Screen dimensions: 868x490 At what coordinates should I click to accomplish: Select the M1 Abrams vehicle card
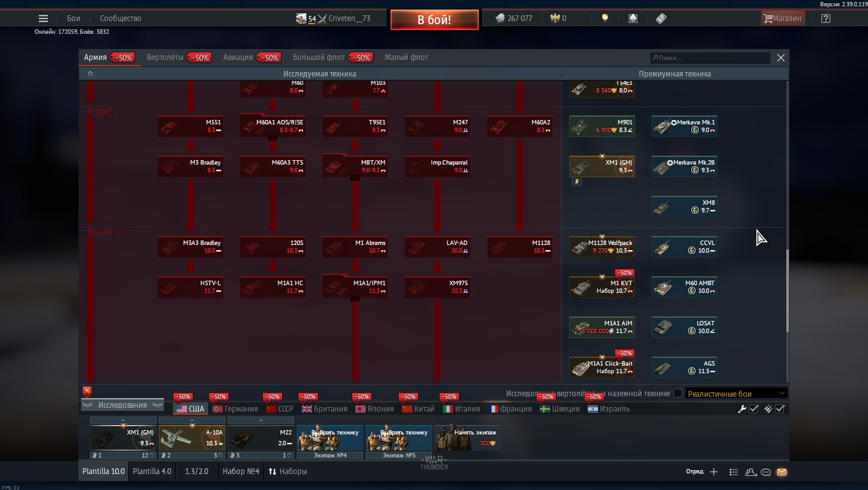tap(355, 247)
